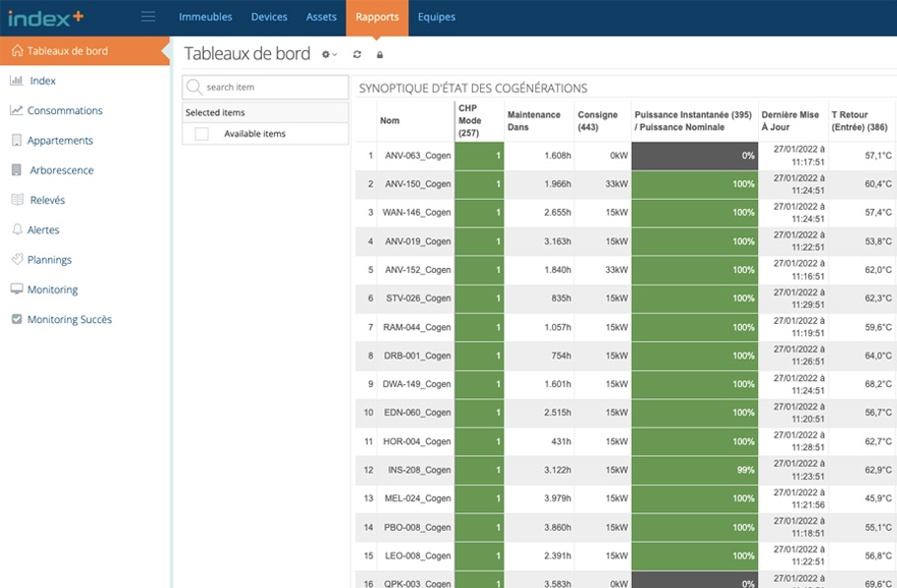The width and height of the screenshot is (897, 588).
Task: Open Monitoring Succès page
Action: click(69, 319)
